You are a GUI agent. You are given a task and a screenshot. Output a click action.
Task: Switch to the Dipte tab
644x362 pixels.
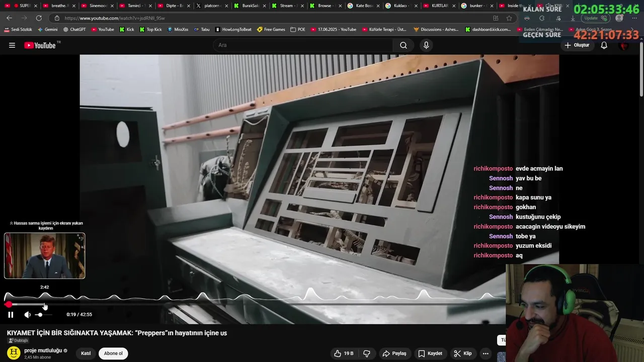pos(174,6)
